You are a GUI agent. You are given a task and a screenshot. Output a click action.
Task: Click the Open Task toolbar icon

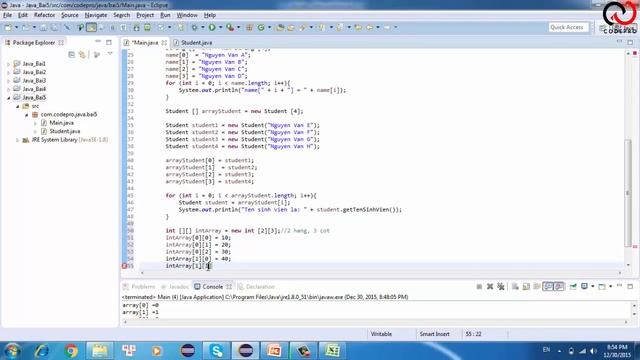tap(291, 27)
